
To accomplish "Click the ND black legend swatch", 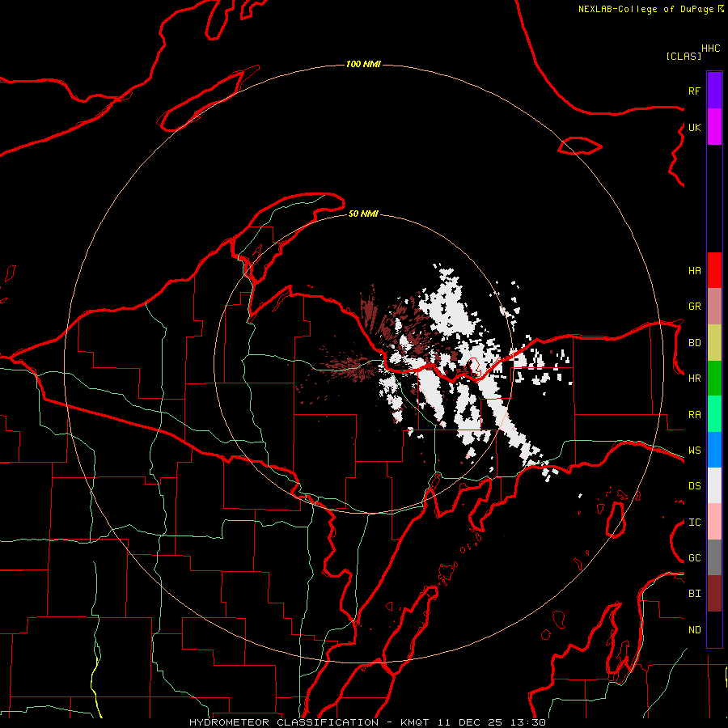I will pos(714,629).
